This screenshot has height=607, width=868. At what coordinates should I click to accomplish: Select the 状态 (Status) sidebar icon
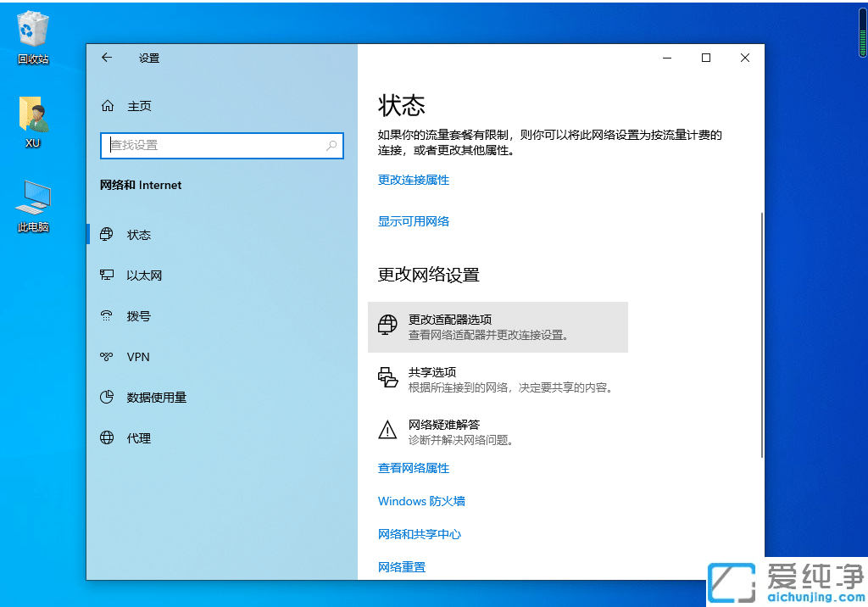[137, 235]
